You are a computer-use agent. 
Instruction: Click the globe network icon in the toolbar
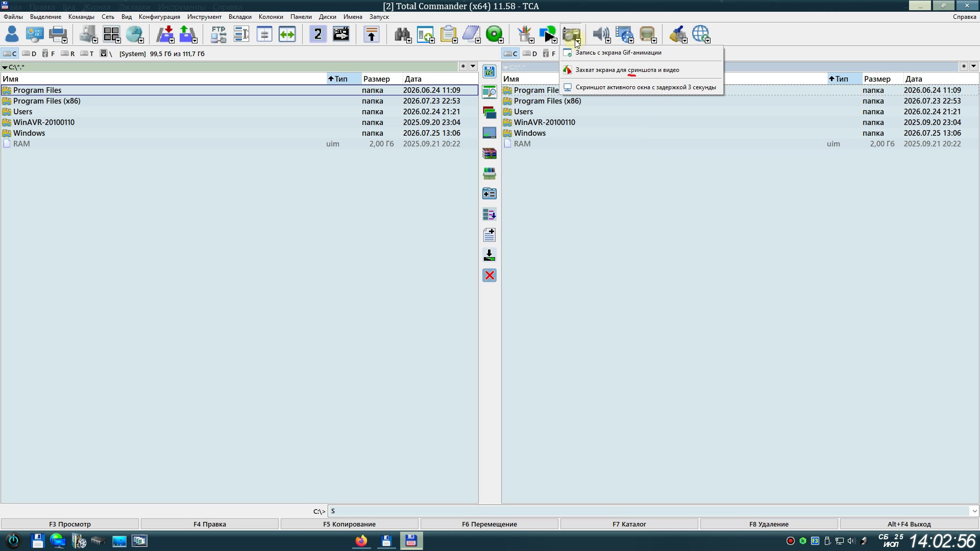pyautogui.click(x=700, y=34)
